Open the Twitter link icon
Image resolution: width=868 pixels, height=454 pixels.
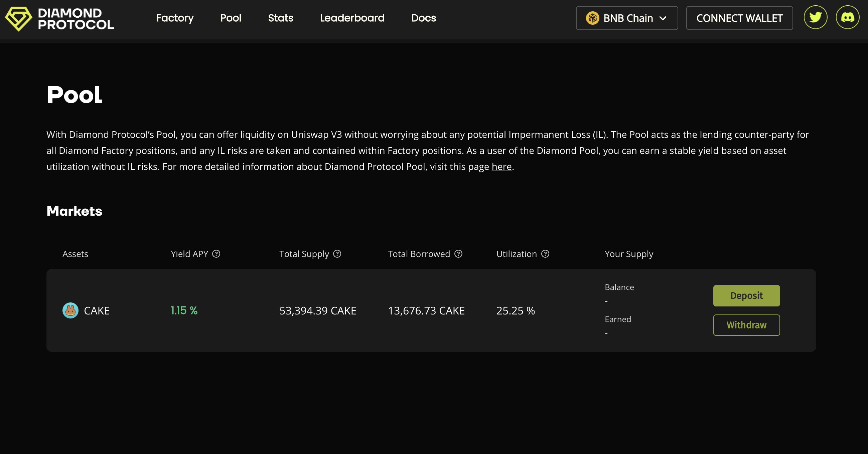(x=816, y=17)
